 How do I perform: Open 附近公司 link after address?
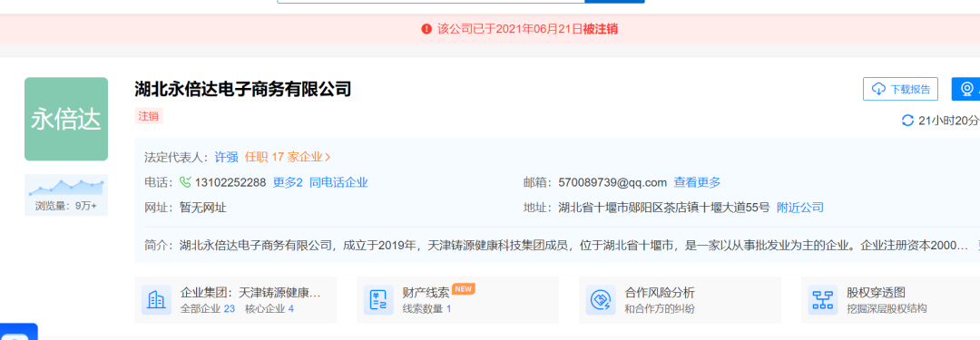click(800, 208)
